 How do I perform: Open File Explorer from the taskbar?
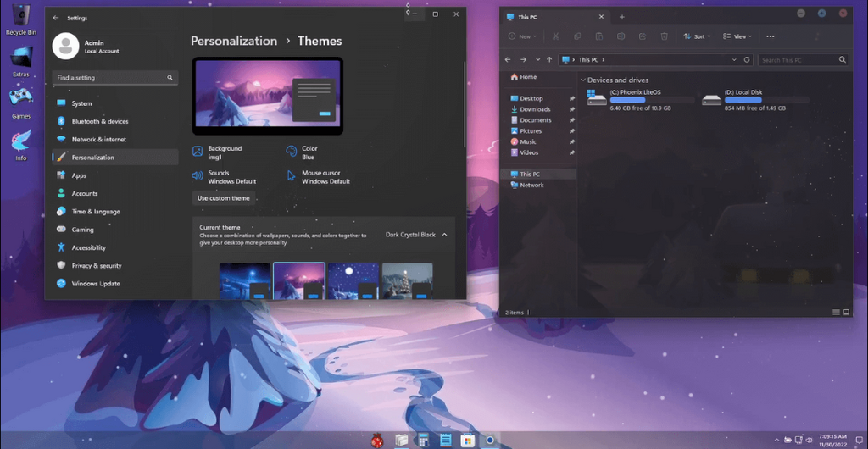402,441
